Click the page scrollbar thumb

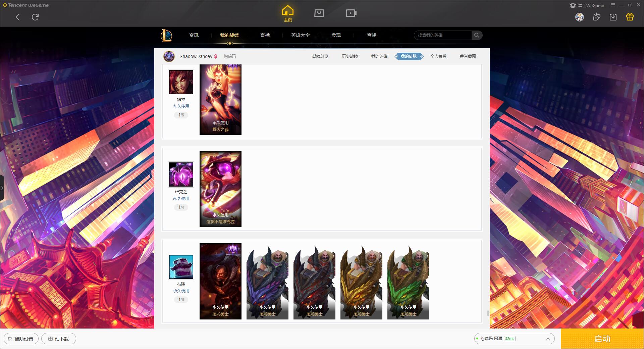tap(488, 313)
